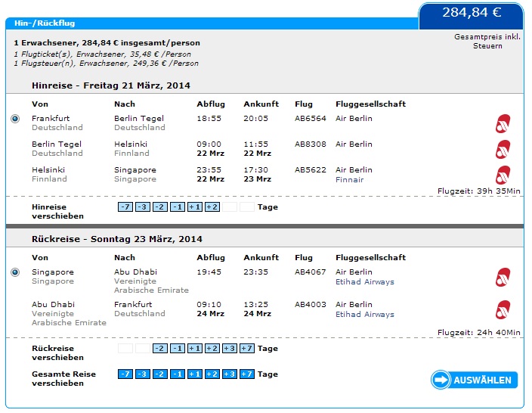Viewport: 532px width, 413px height.
Task: Shift Gesamte Reise by -7 days
Action: tap(125, 374)
